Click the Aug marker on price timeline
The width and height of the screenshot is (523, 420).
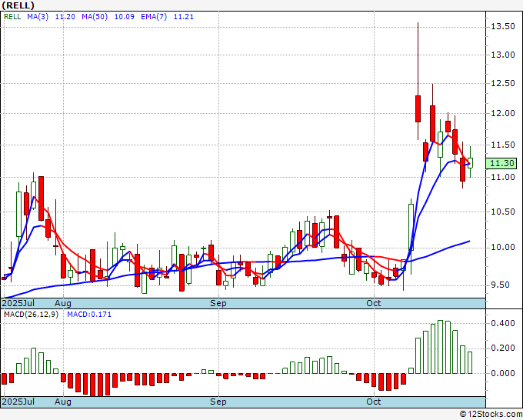(x=63, y=303)
